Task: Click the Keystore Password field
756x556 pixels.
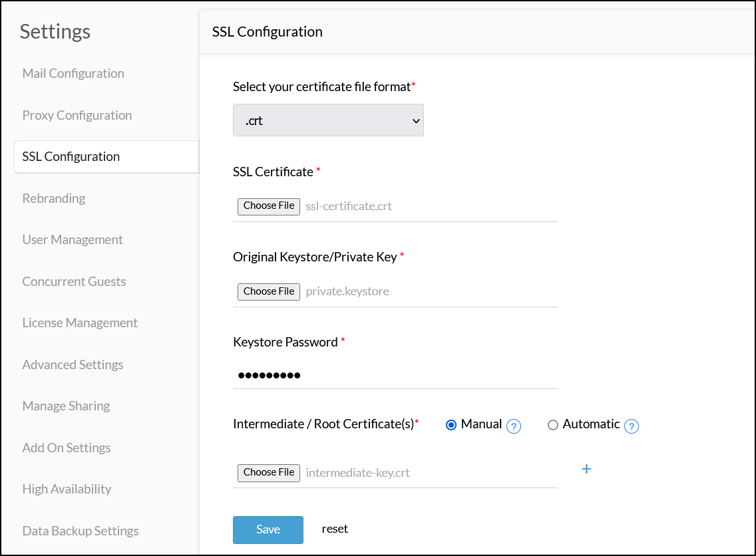Action: pos(395,376)
